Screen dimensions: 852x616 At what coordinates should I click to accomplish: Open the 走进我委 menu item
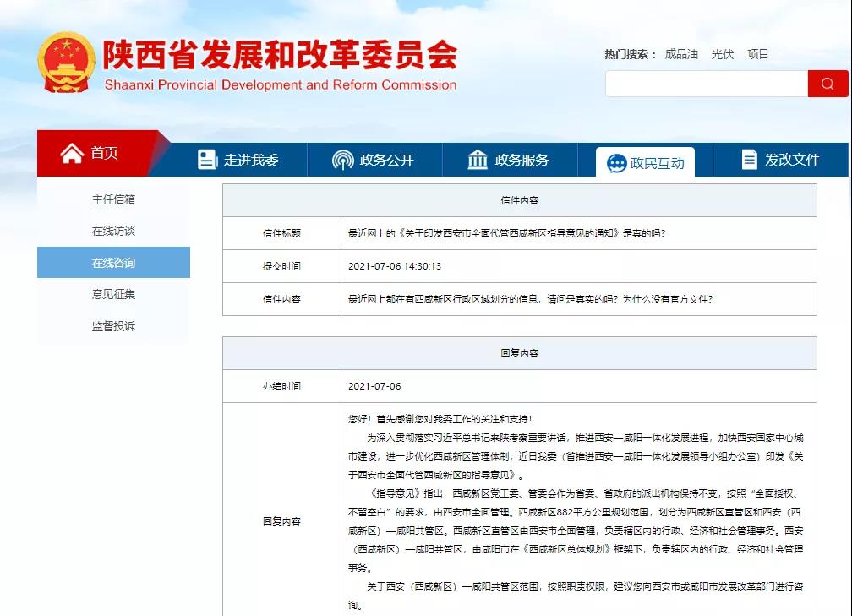click(239, 160)
